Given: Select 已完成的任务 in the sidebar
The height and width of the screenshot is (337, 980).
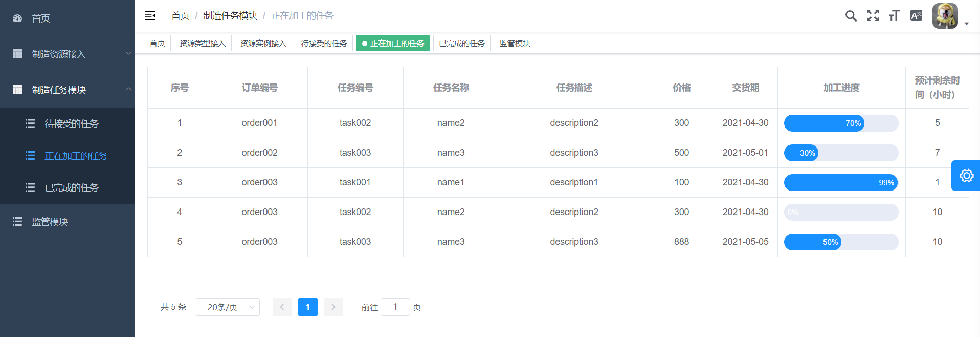Looking at the screenshot, I should [x=72, y=188].
